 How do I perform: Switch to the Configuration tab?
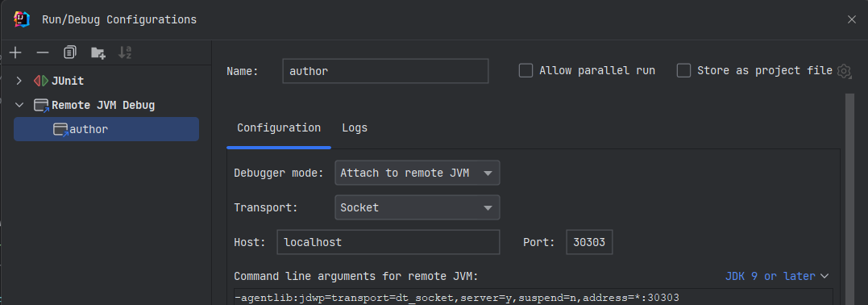[x=278, y=128]
